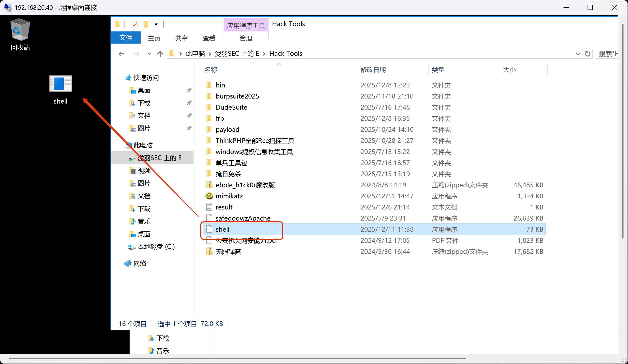Click the Properties checkmark quick access icon
Viewport: 628px width, 364px height.
tap(135, 25)
